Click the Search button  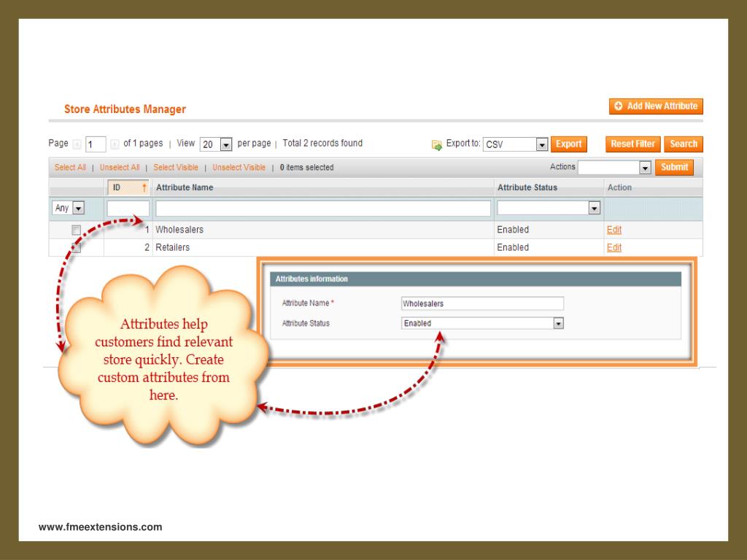[683, 144]
